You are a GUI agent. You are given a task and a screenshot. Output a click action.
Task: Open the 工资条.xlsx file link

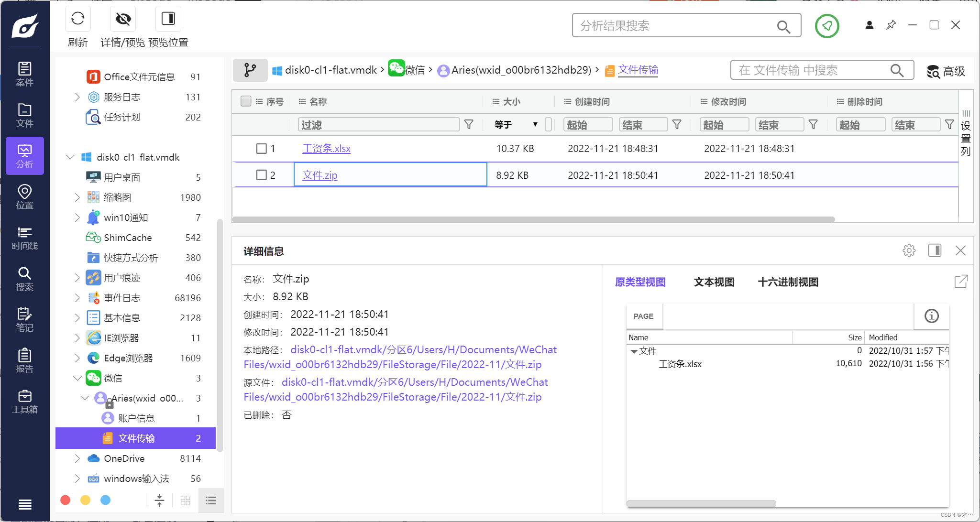326,149
